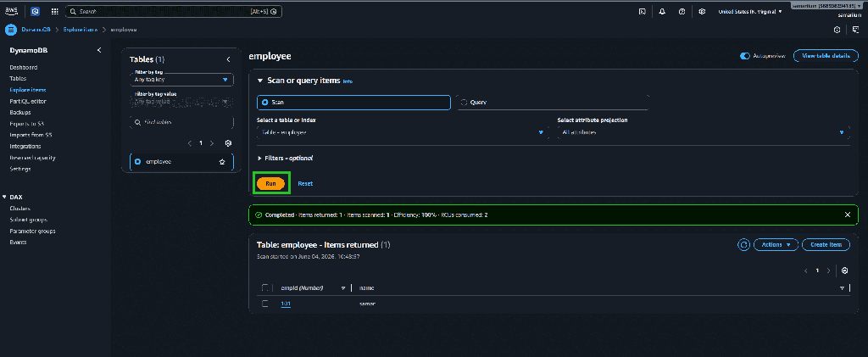The height and width of the screenshot is (357, 868).
Task: Reset the scan form
Action: click(305, 183)
